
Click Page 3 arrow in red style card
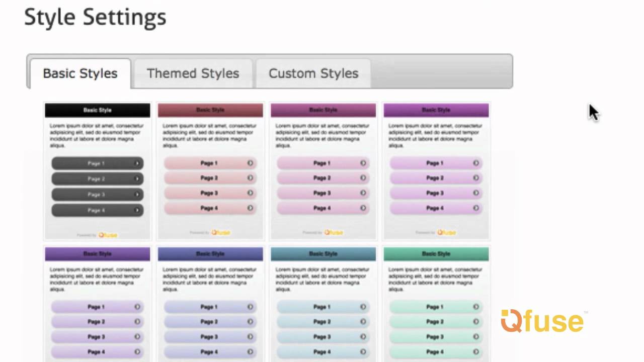click(x=250, y=193)
